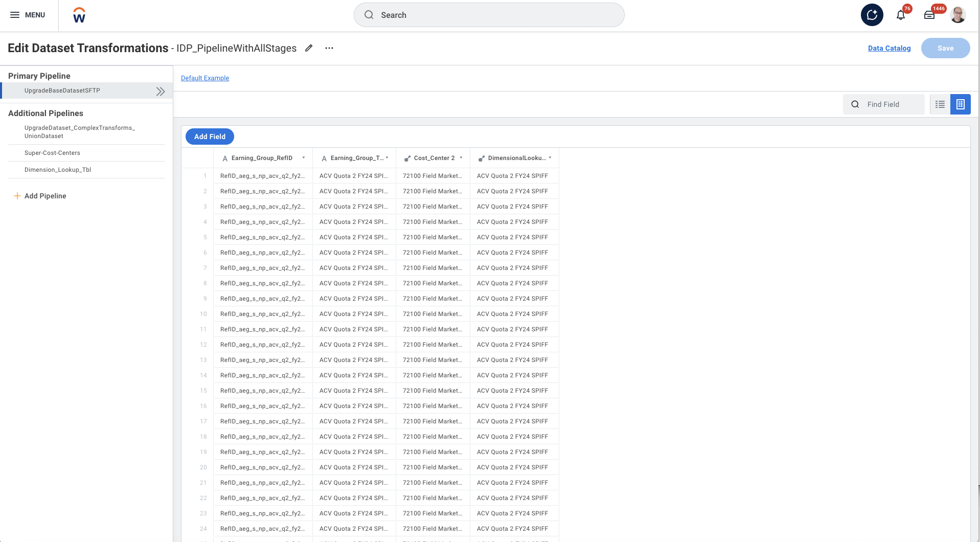The image size is (980, 542).
Task: Open the related actions ellipsis
Action: click(x=329, y=48)
